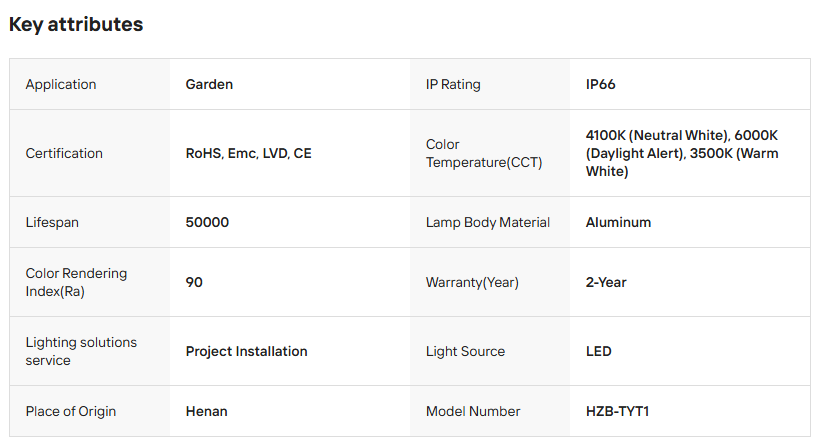Select the 50000 lifespan value
This screenshot has width=821, height=437.
pos(207,223)
